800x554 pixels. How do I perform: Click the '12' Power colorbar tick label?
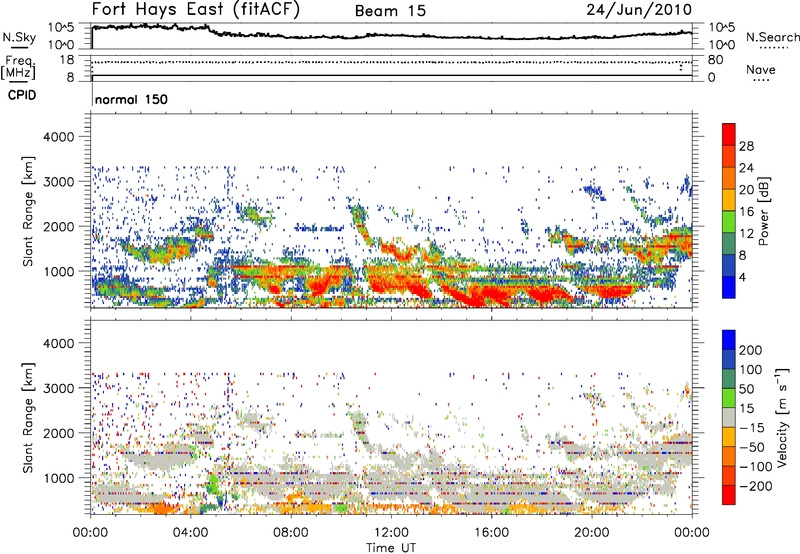click(746, 234)
